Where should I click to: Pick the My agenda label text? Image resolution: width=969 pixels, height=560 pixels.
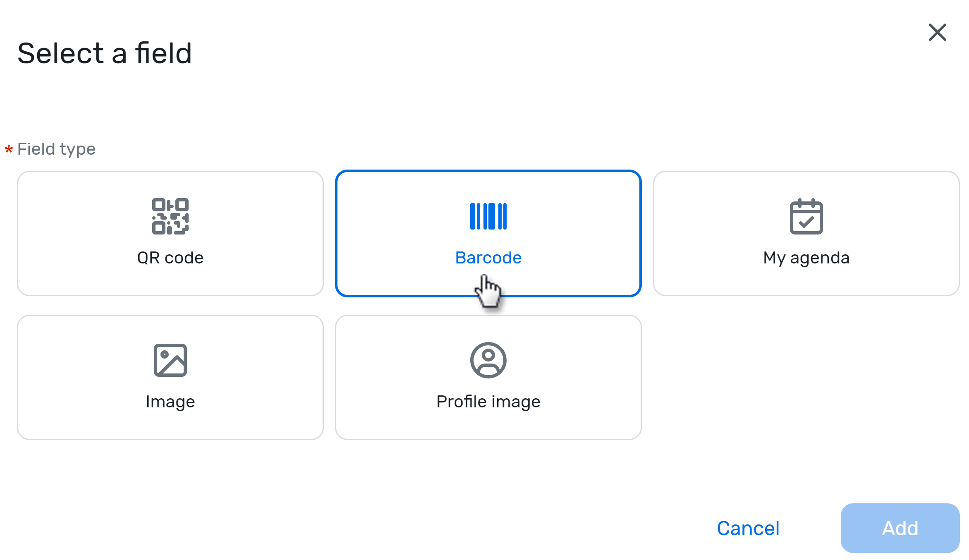pyautogui.click(x=806, y=258)
